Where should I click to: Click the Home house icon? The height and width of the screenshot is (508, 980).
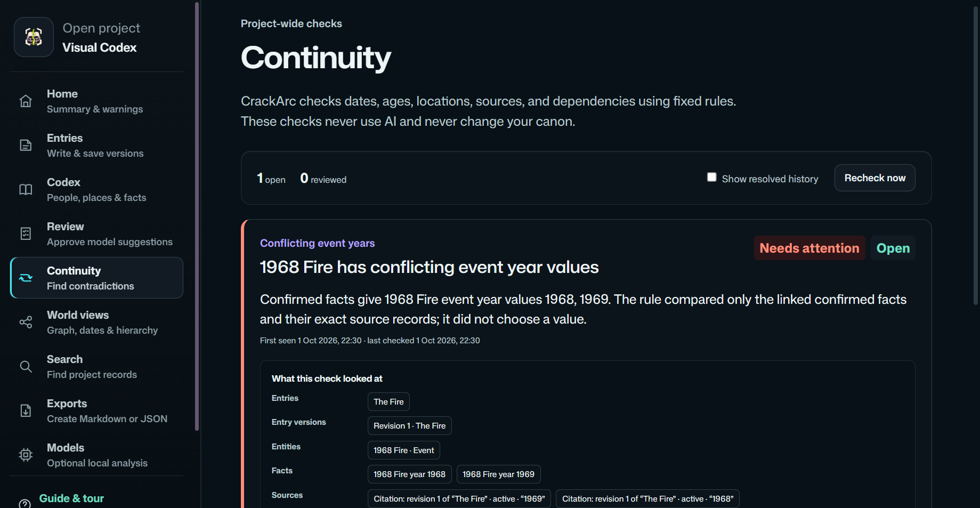[26, 101]
